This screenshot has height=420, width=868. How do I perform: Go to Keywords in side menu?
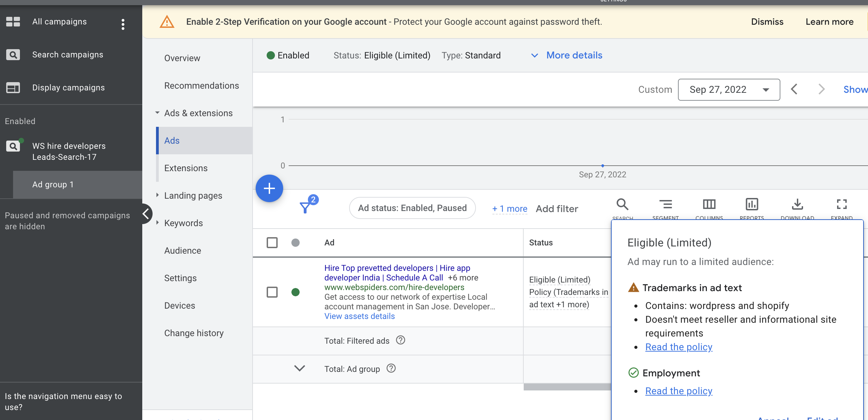point(183,223)
